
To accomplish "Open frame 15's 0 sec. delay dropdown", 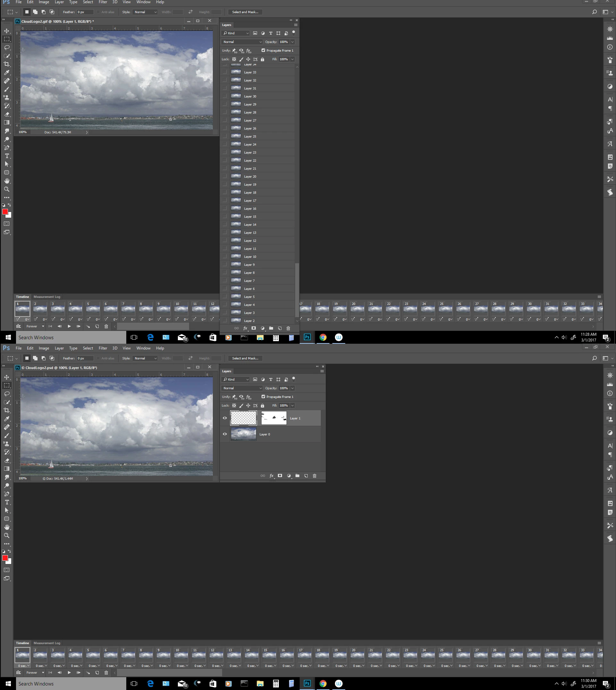I will [269, 666].
